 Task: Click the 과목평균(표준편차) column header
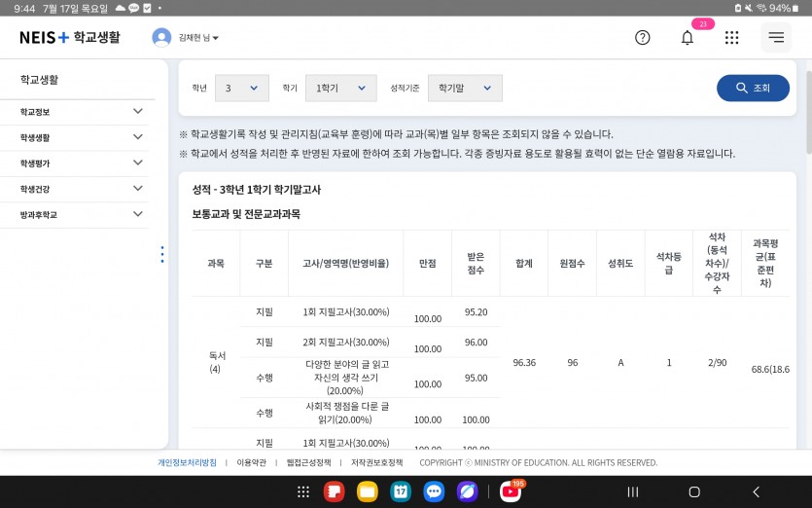[x=765, y=264]
